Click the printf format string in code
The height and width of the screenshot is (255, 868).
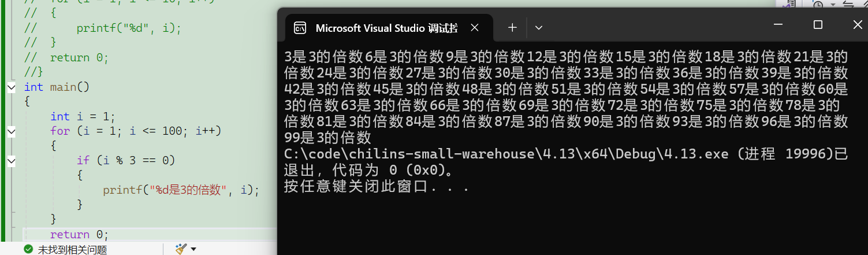click(x=187, y=190)
